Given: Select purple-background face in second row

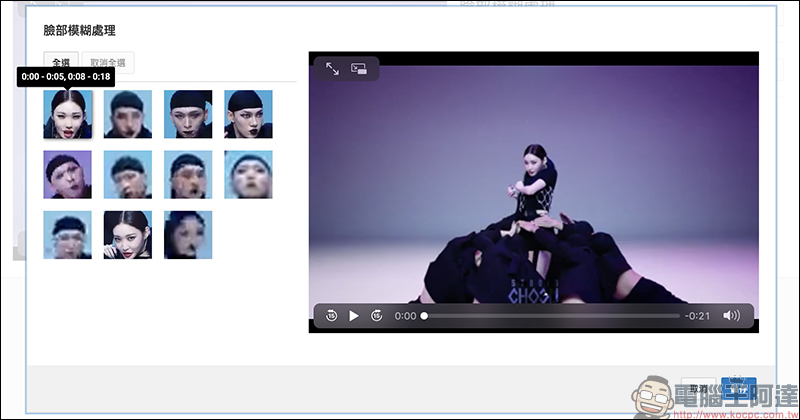Looking at the screenshot, I should click(x=67, y=175).
